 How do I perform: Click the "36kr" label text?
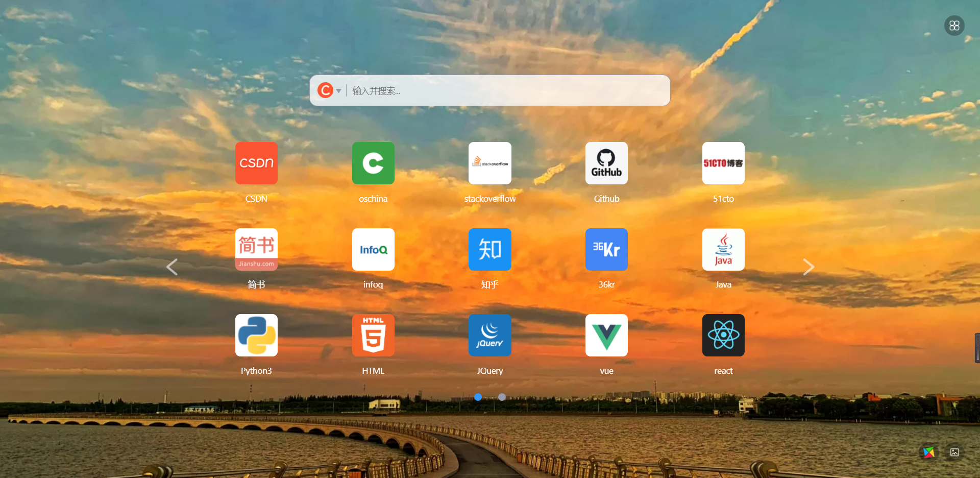pyautogui.click(x=606, y=284)
